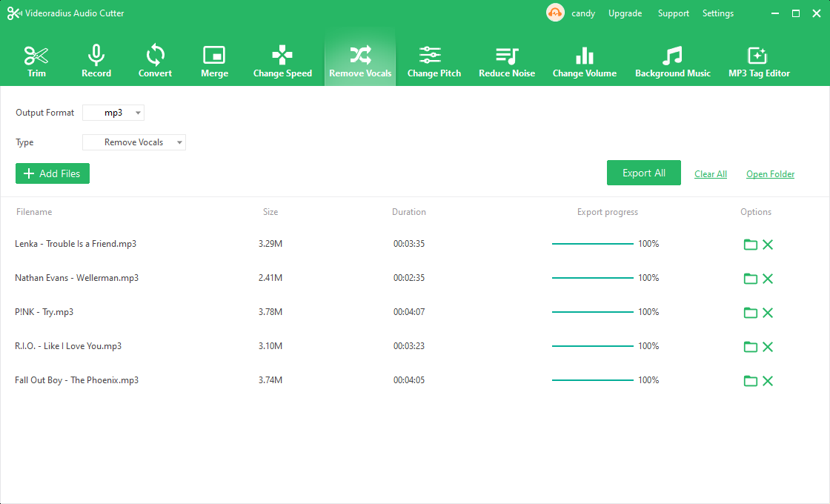Click progress bar of Lenka track

[x=592, y=244]
